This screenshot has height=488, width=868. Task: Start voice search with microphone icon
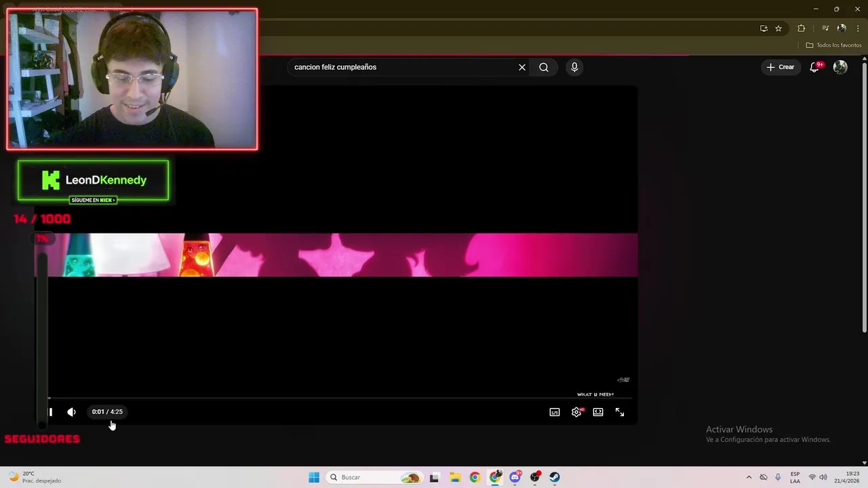point(574,67)
